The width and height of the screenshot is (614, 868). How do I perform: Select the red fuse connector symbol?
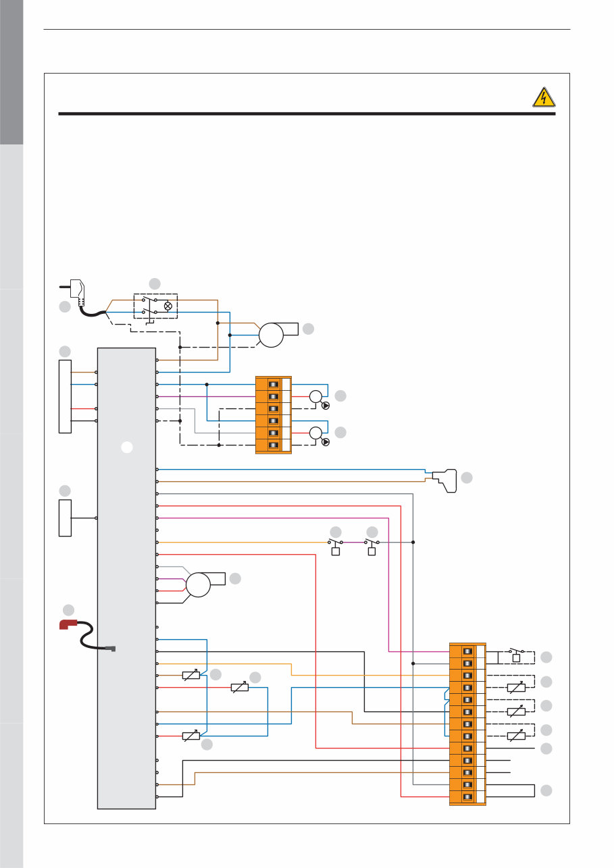pyautogui.click(x=68, y=624)
